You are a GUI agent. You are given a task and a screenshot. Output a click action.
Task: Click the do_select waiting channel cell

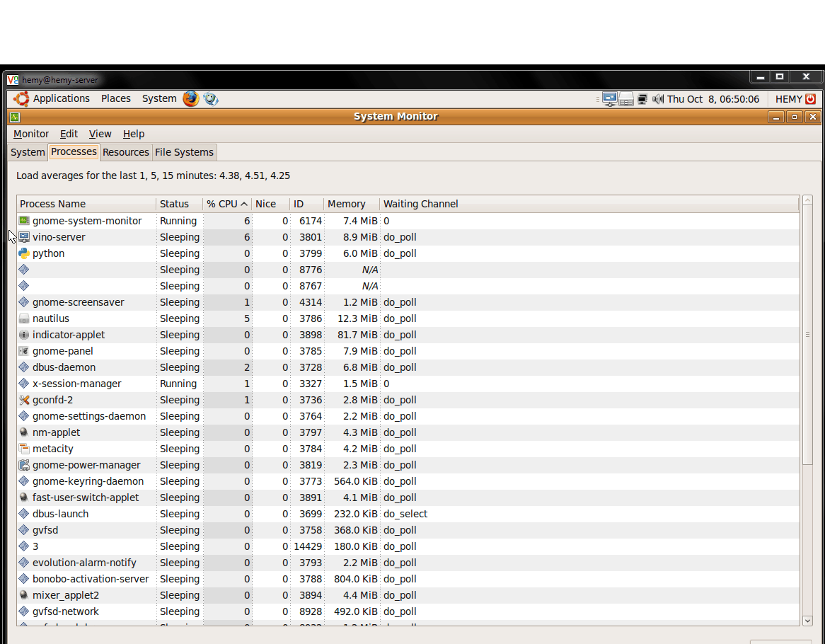pos(405,514)
